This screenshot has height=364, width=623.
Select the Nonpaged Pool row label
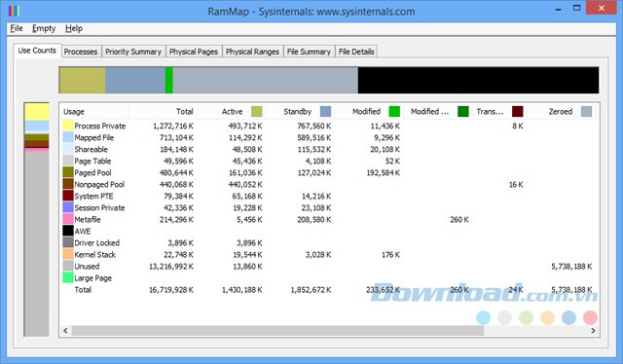99,184
